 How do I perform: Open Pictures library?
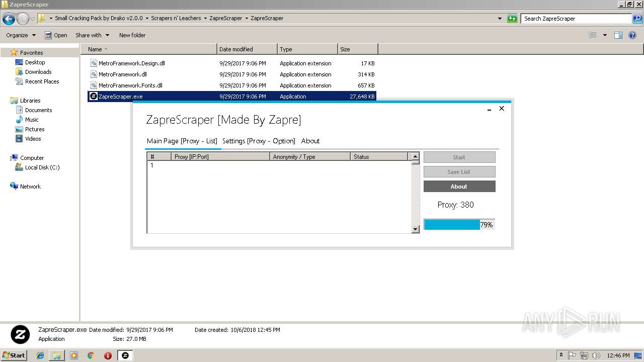coord(35,129)
